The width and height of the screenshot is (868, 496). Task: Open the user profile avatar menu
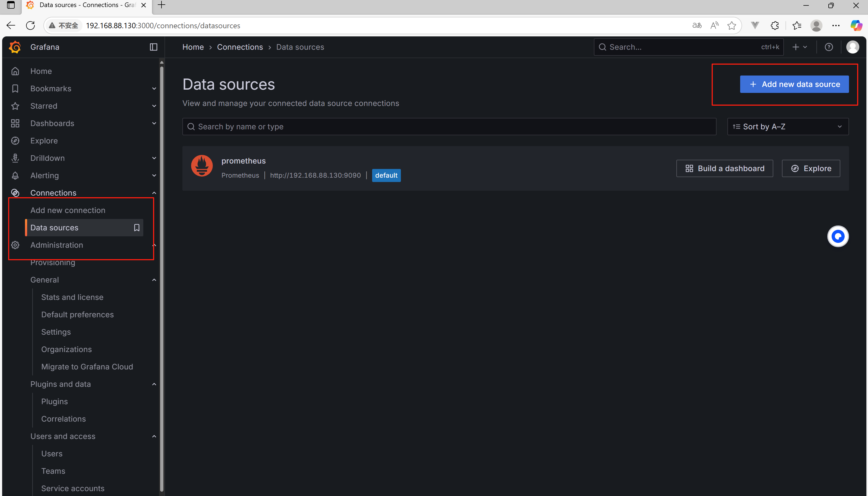pyautogui.click(x=852, y=47)
